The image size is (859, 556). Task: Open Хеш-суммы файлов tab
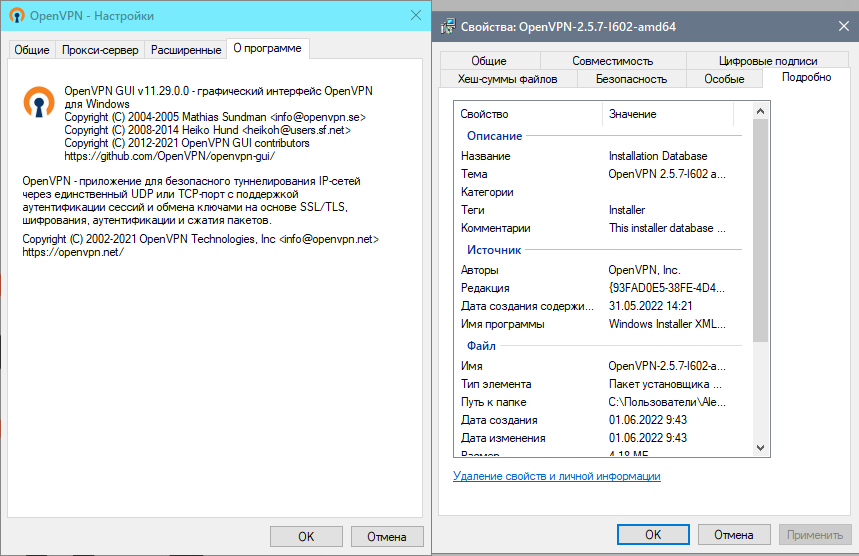[508, 79]
